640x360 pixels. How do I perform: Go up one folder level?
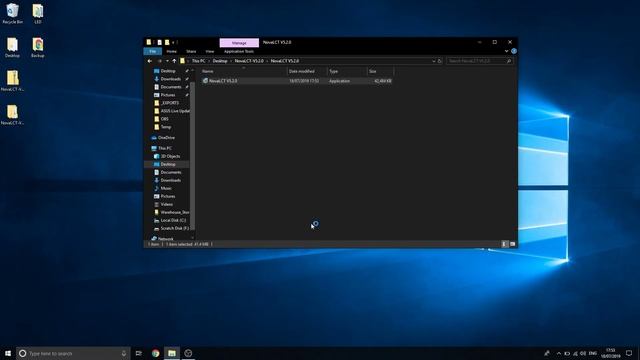pyautogui.click(x=174, y=61)
